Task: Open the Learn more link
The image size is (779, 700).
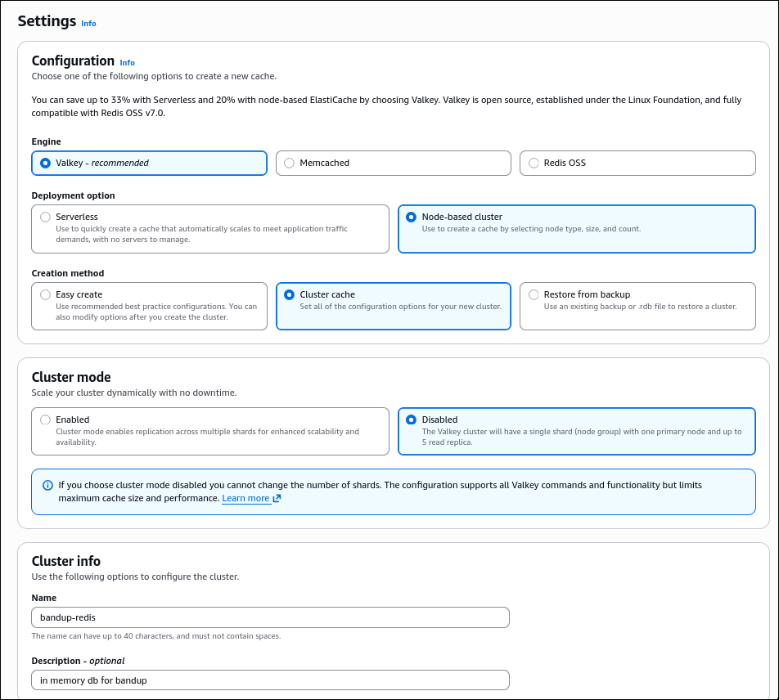Action: tap(245, 498)
